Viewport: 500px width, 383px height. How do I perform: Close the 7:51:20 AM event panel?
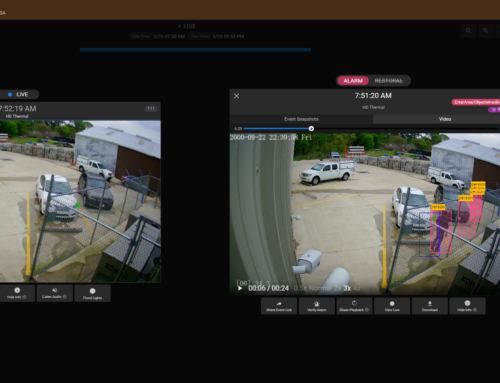[x=236, y=96]
